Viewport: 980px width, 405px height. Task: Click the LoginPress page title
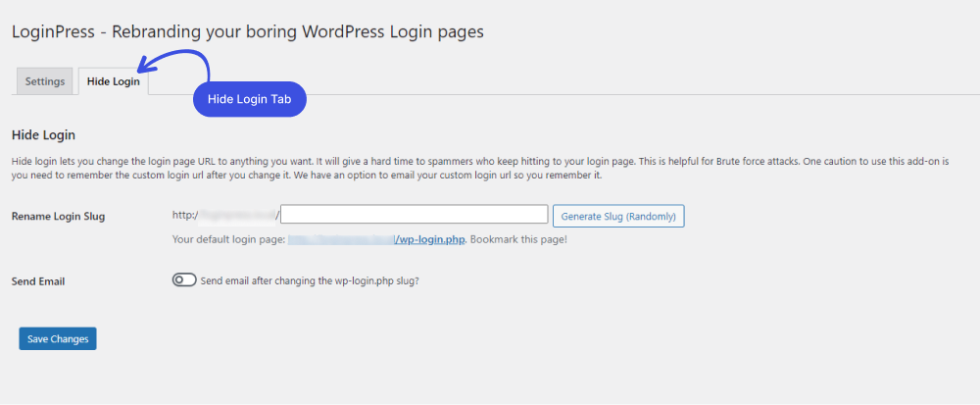point(248,32)
